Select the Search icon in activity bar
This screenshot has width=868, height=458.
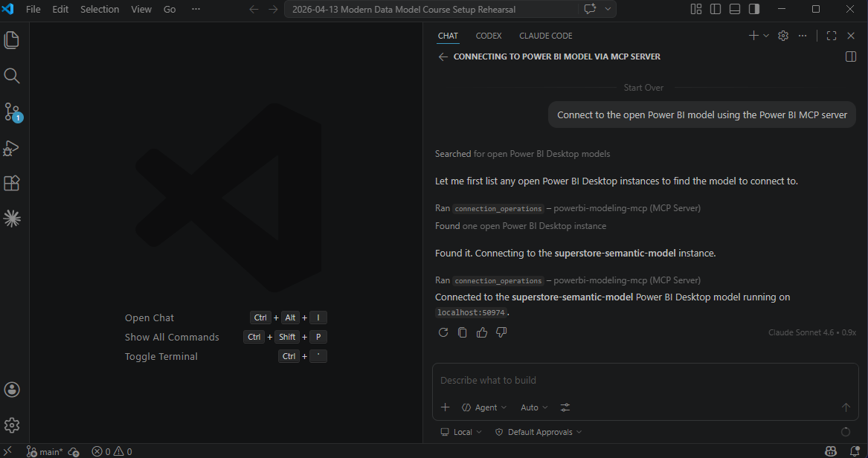click(x=12, y=75)
